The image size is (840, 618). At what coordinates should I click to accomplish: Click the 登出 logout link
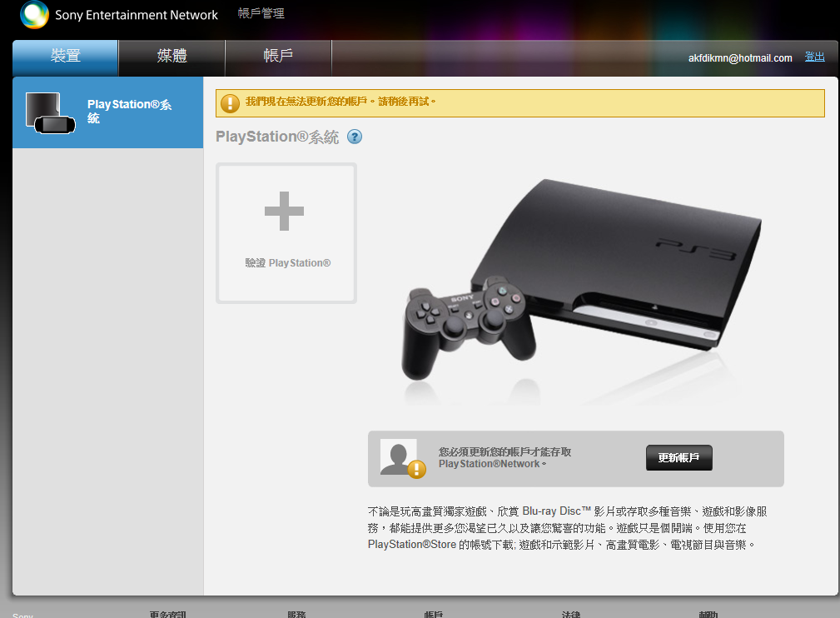(x=814, y=57)
